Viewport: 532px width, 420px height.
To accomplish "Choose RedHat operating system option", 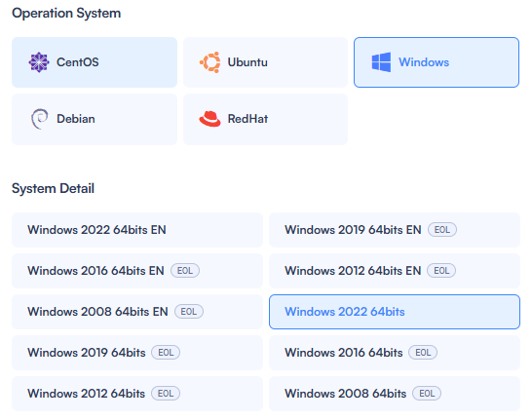I will point(265,120).
